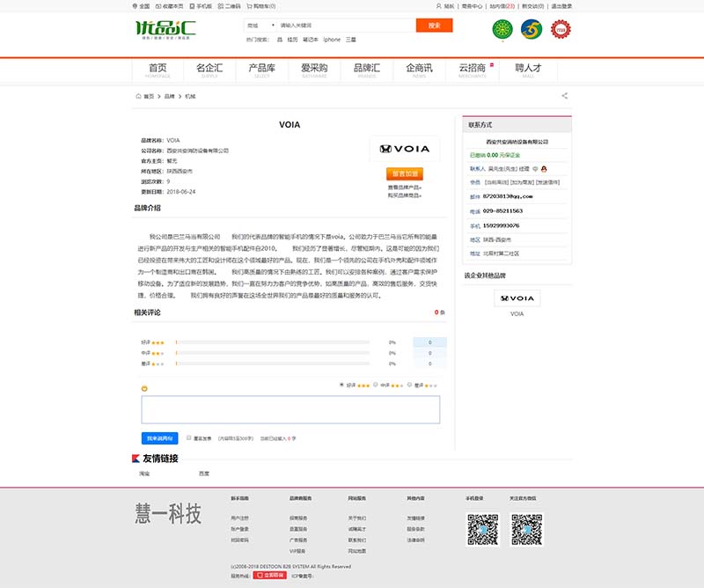Viewport: 704px width, 588px height.
Task: Click inside the comment text area
Action: pyautogui.click(x=290, y=409)
